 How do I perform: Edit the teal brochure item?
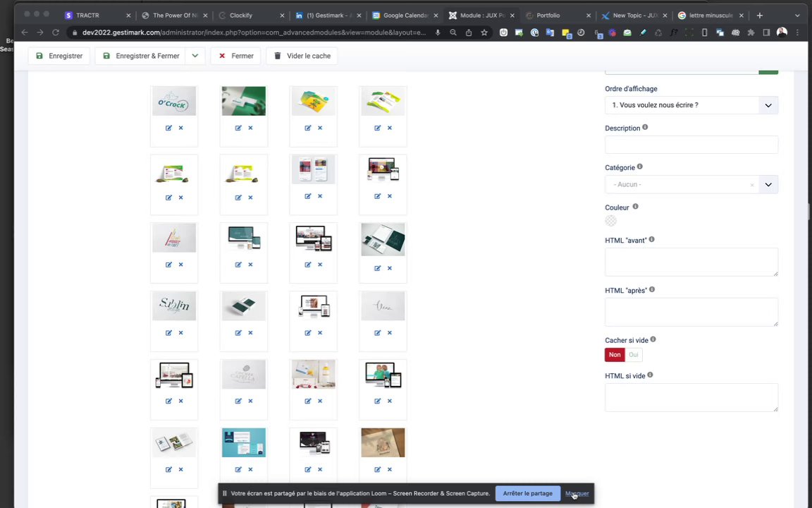[238, 470]
